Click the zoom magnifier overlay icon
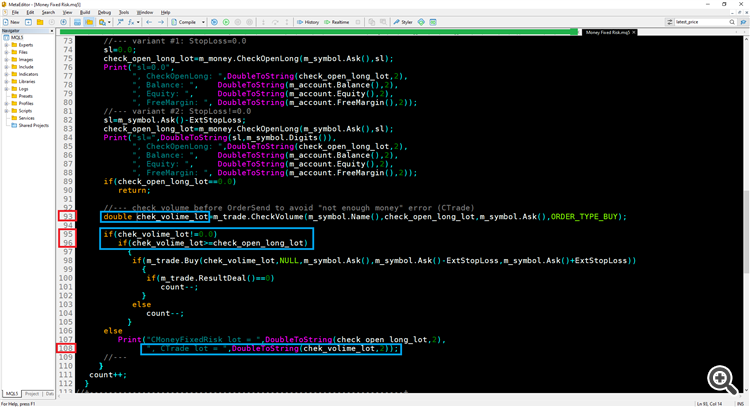750x407 pixels. tap(722, 379)
